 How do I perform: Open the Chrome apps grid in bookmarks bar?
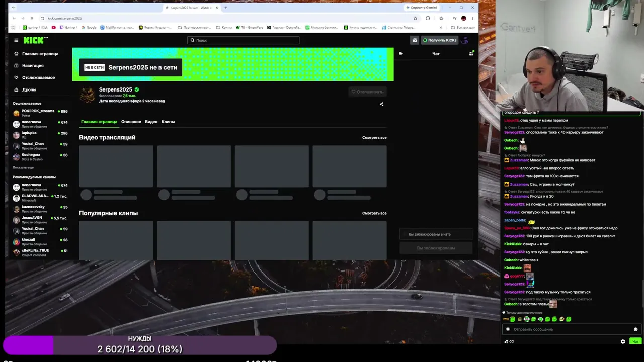(14, 27)
